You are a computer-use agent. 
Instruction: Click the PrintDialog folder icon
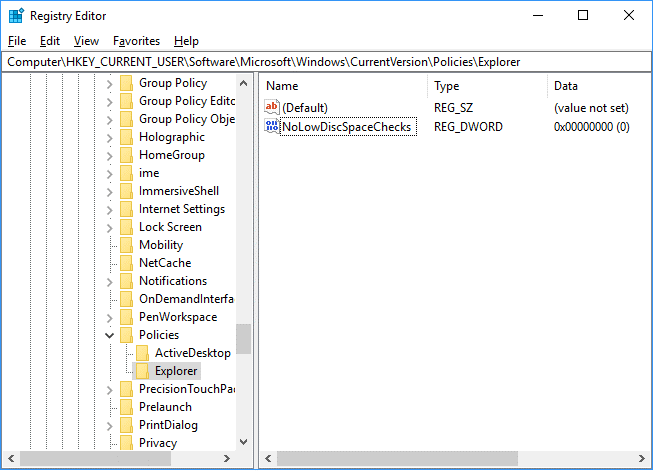point(126,425)
